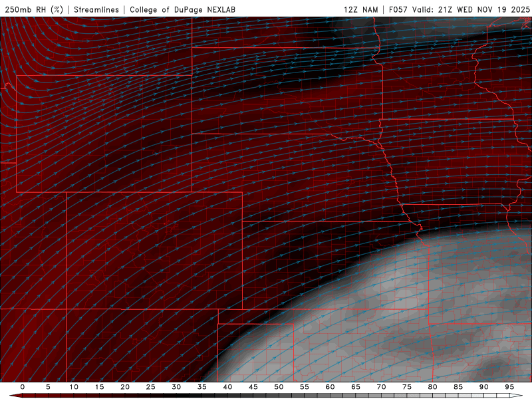This screenshot has height=399, width=532.
Task: Click the colorbar label '70'
Action: click(381, 387)
